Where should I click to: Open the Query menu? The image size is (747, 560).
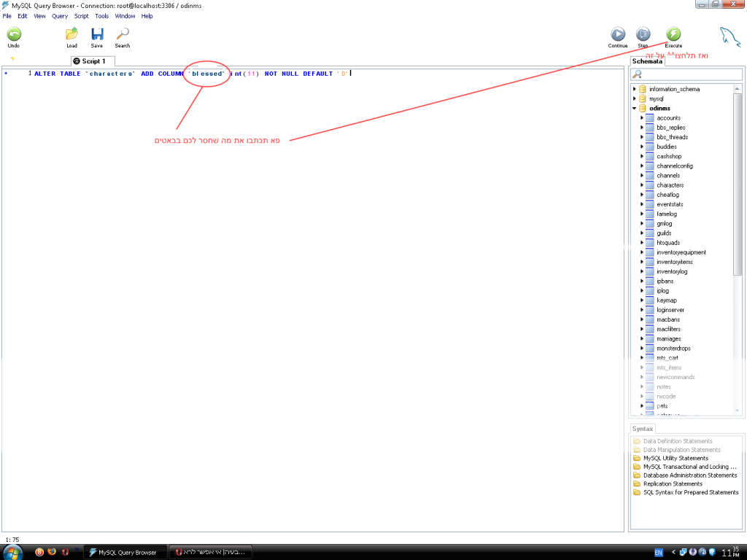coord(60,16)
